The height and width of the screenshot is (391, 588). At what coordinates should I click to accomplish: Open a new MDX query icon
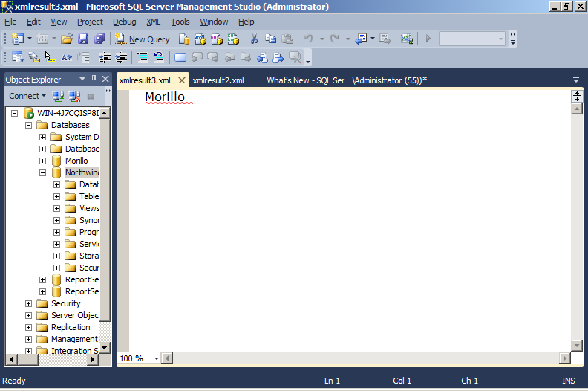point(200,39)
